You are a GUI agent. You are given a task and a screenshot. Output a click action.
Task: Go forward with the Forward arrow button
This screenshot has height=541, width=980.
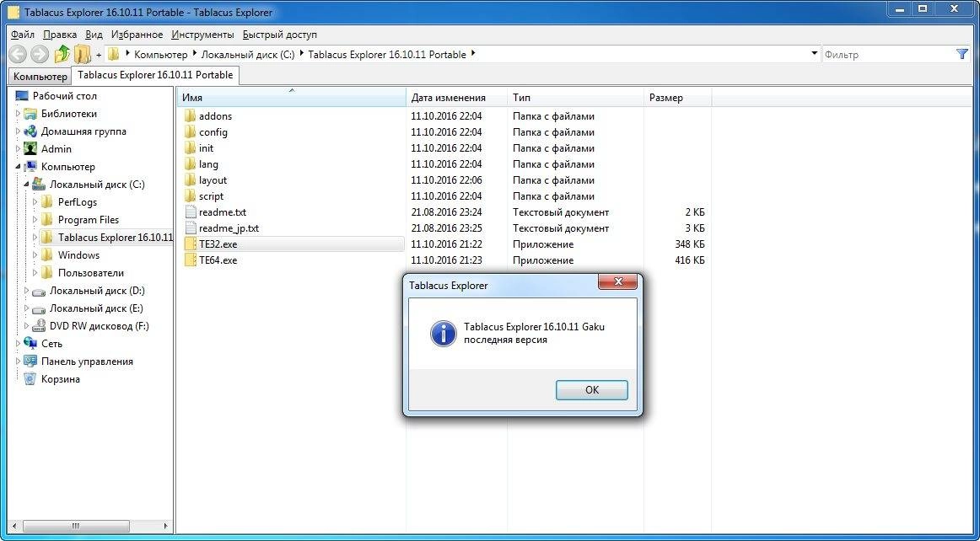click(40, 54)
